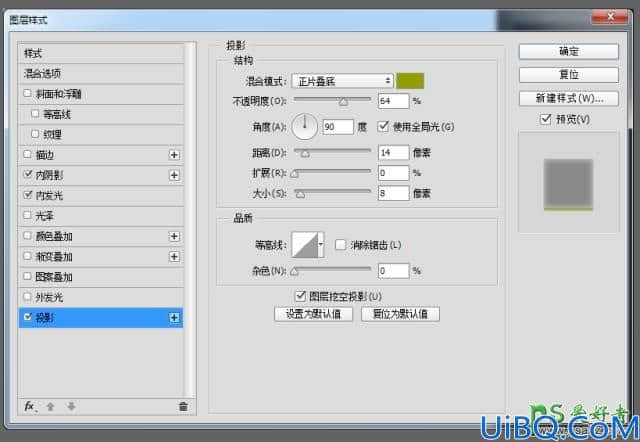Open the olive shadow color swatch
This screenshot has width=640, height=442.
coord(410,81)
